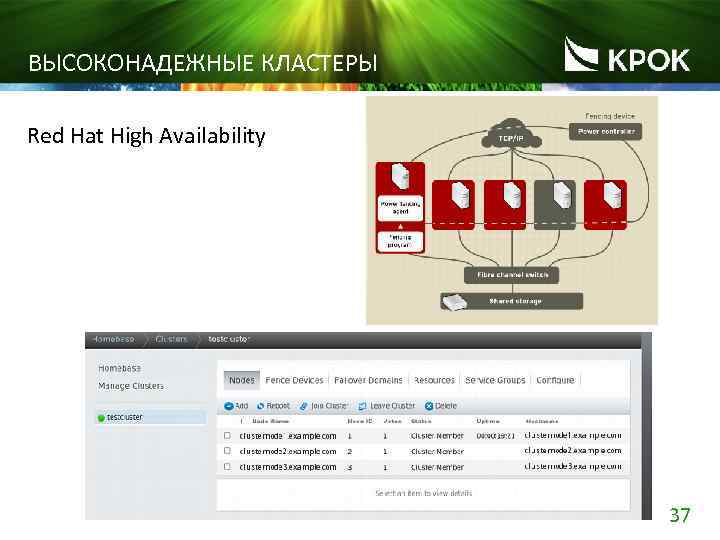Click Power controller box in diagram

tap(606, 131)
